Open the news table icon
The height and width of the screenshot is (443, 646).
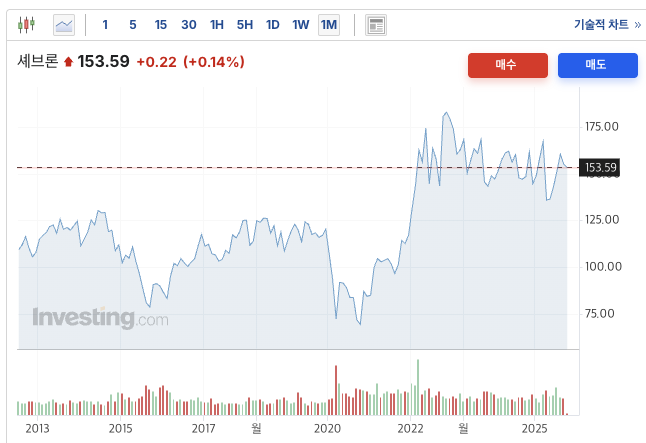(376, 24)
